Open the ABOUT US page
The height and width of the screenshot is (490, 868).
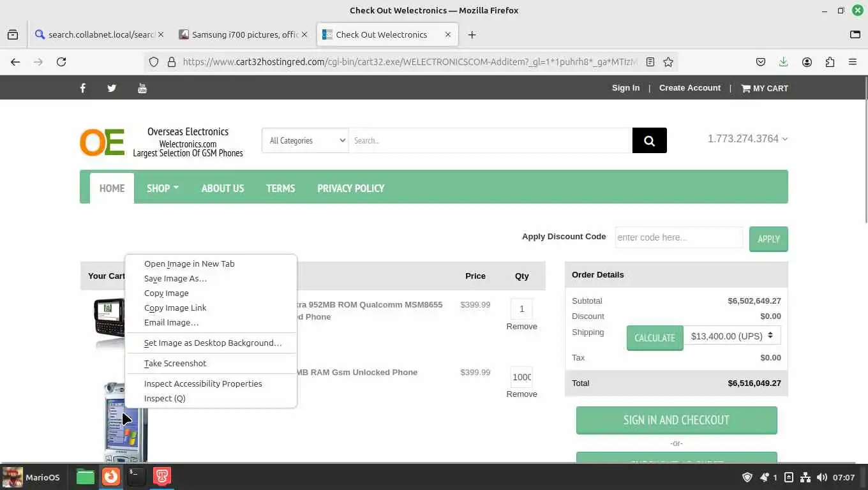point(223,188)
